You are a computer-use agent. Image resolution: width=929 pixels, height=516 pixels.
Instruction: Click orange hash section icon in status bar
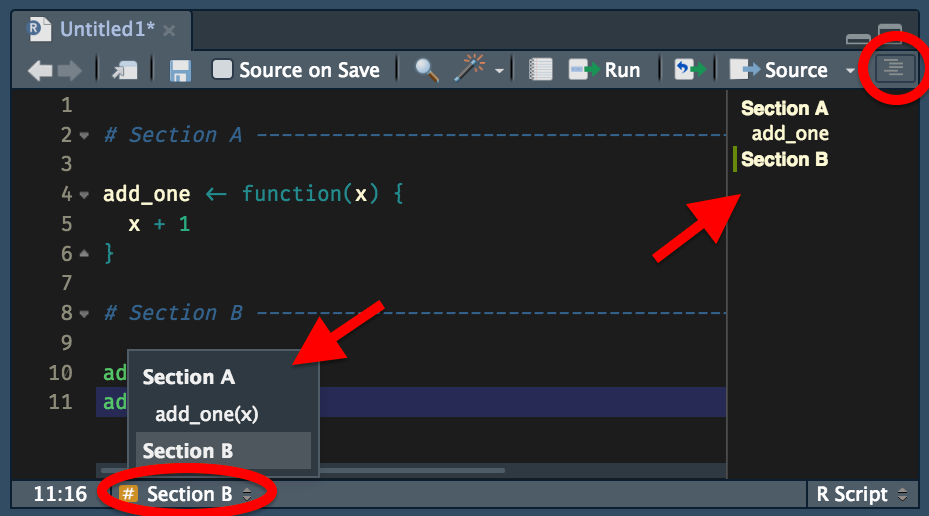128,493
